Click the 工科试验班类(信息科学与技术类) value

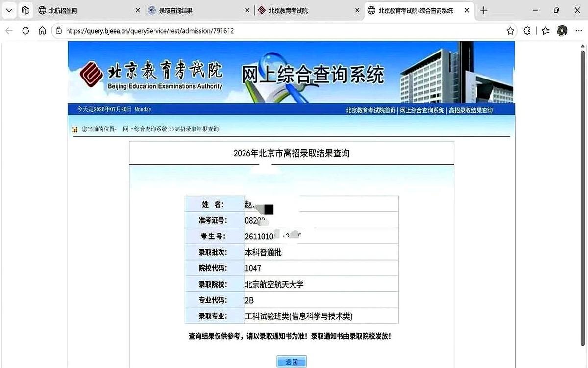point(299,316)
